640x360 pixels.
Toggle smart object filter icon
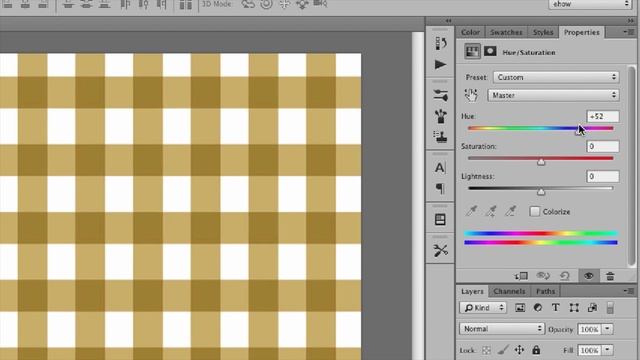[x=592, y=308]
